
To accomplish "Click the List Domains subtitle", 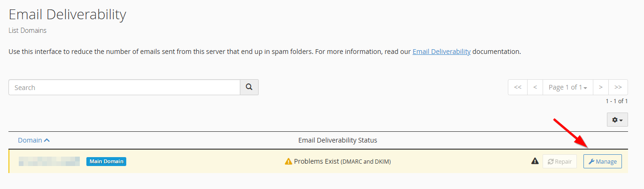I will click(x=28, y=30).
